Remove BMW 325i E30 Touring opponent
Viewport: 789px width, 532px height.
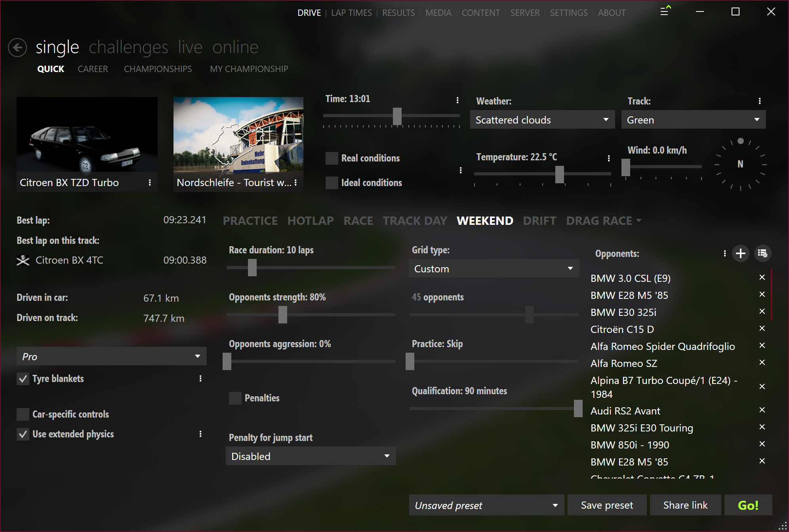point(762,427)
